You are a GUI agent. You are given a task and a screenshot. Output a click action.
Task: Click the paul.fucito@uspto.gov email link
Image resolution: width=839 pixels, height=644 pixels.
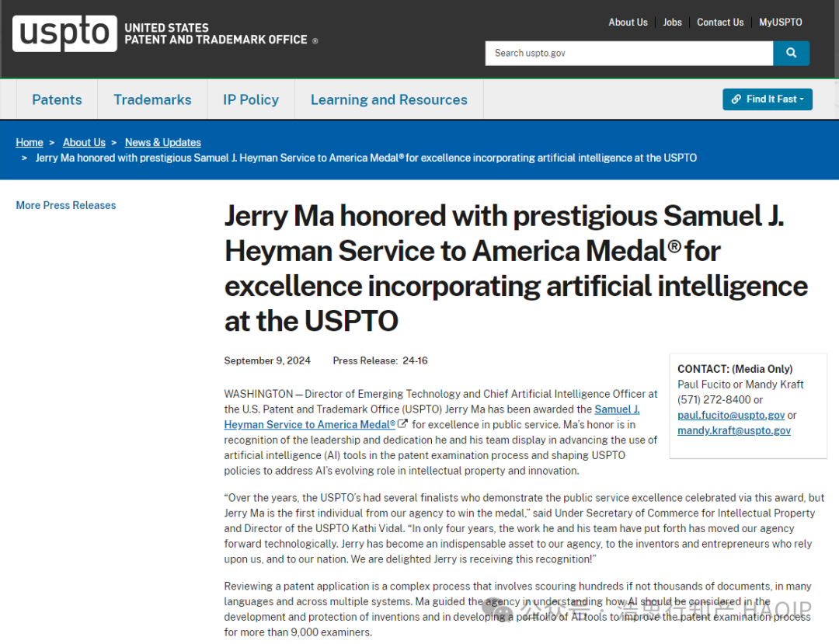tap(731, 415)
